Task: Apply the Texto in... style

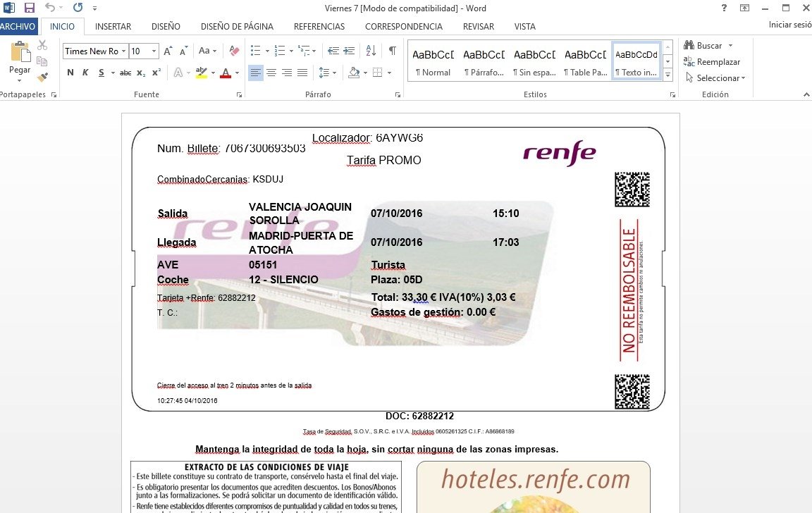Action: 636,62
